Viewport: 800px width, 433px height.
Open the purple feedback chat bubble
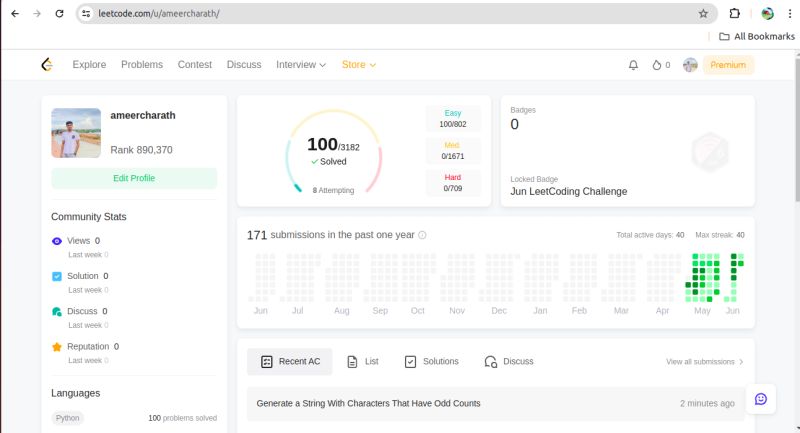[x=760, y=399]
